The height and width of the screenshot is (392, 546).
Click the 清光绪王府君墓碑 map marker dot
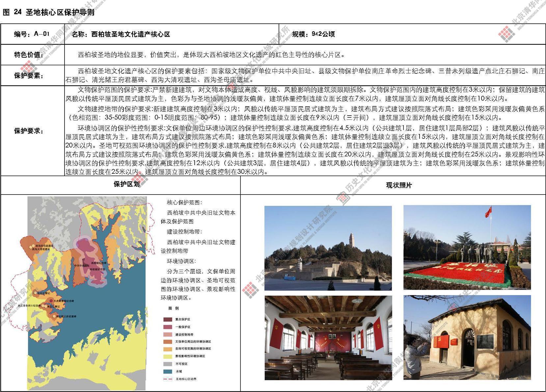54,316
